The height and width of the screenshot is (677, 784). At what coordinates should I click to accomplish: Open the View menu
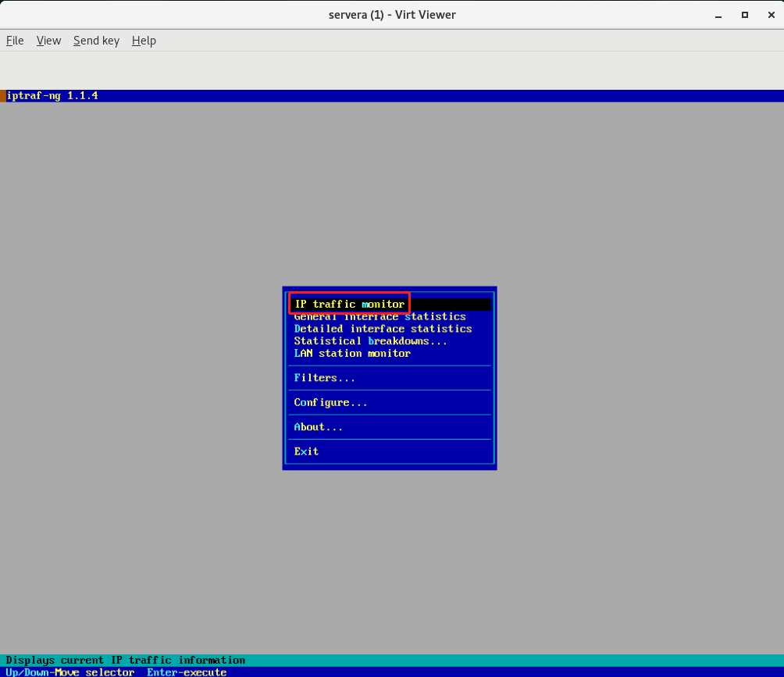[48, 41]
